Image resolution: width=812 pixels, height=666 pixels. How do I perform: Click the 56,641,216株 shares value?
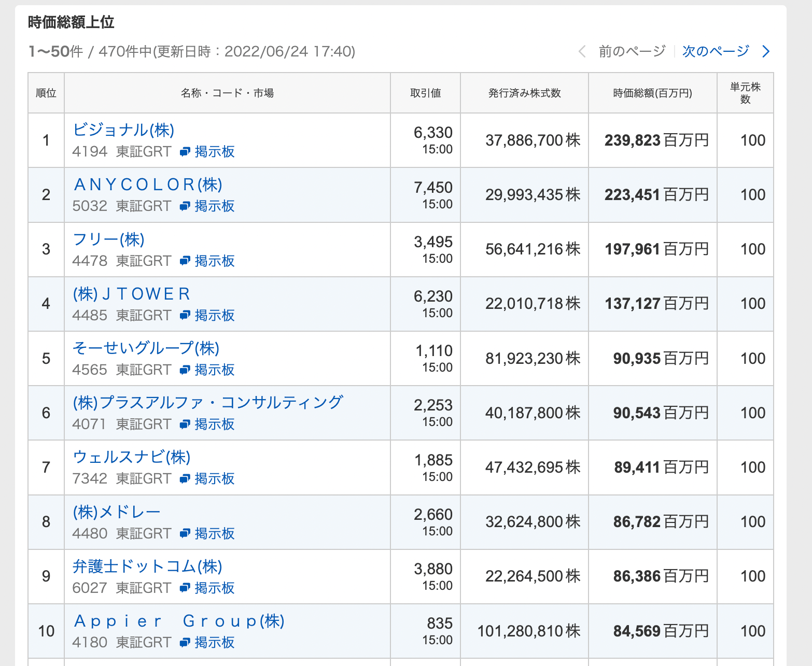click(x=533, y=249)
